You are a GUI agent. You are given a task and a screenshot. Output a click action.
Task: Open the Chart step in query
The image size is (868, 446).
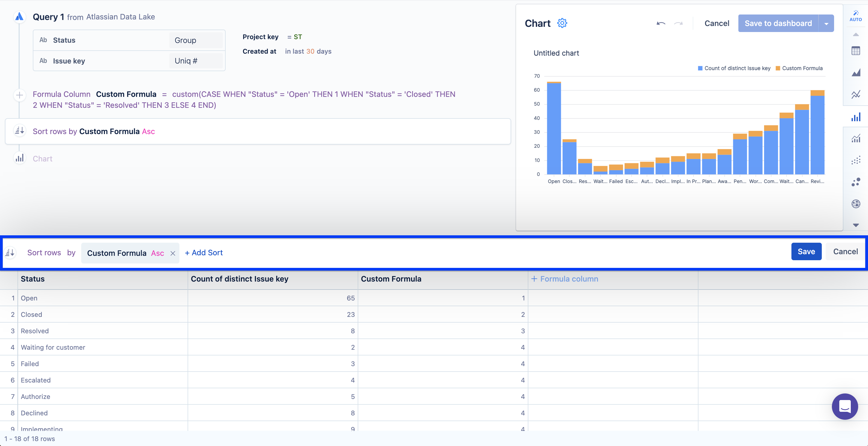point(42,159)
